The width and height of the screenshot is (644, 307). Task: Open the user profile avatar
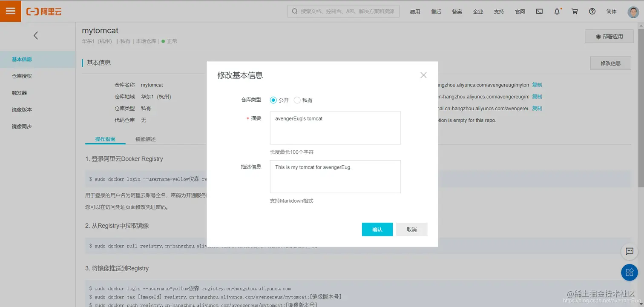[x=632, y=11]
